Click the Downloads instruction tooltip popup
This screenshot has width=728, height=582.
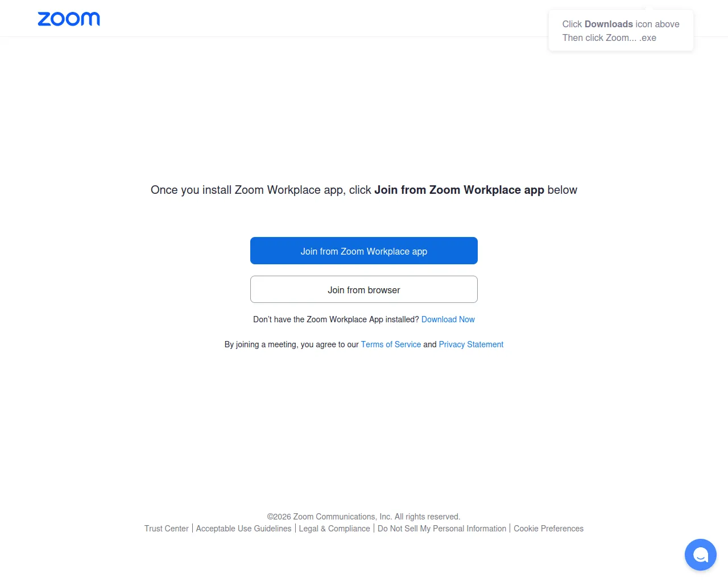coord(621,31)
